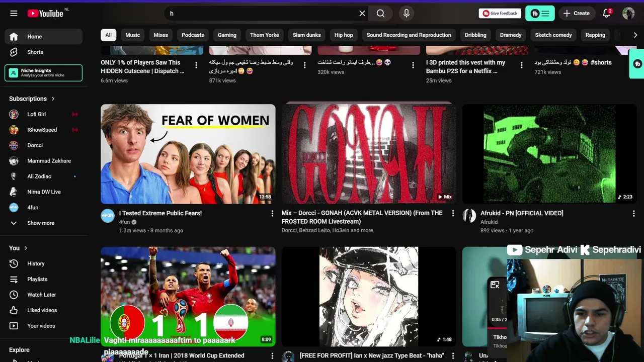The image size is (644, 362).
Task: Filter feed by Music chip
Action: [x=133, y=35]
